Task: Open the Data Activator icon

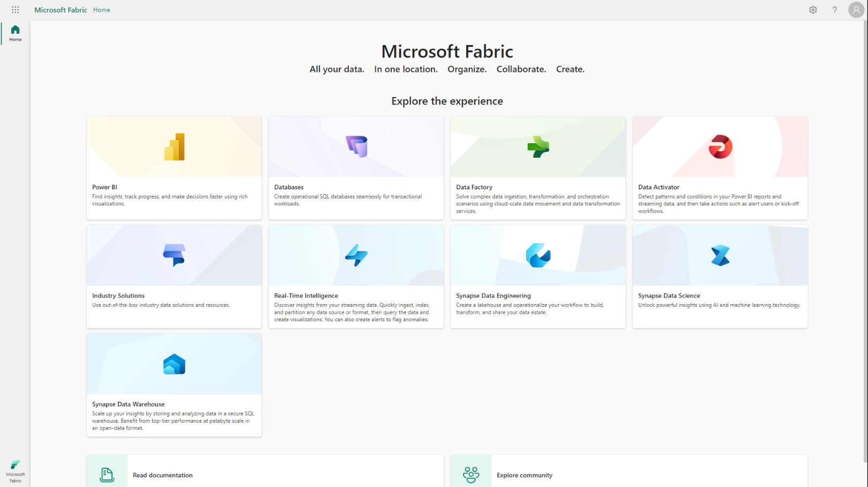Action: [x=720, y=147]
